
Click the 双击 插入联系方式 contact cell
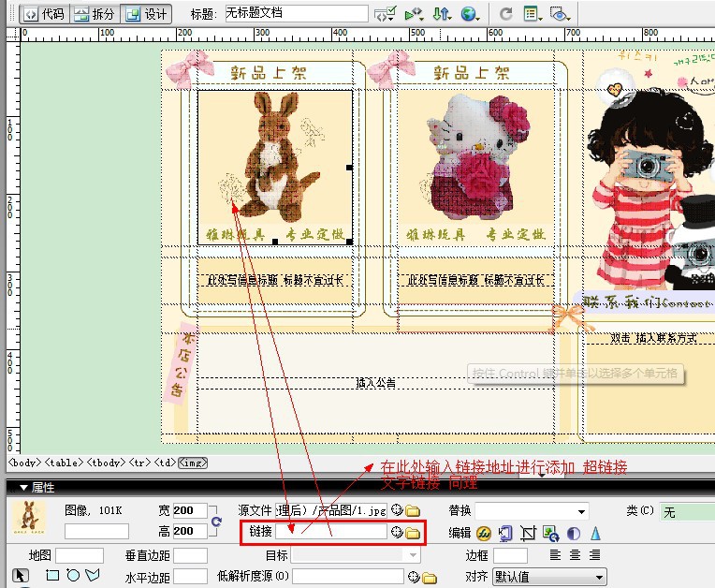[653, 338]
